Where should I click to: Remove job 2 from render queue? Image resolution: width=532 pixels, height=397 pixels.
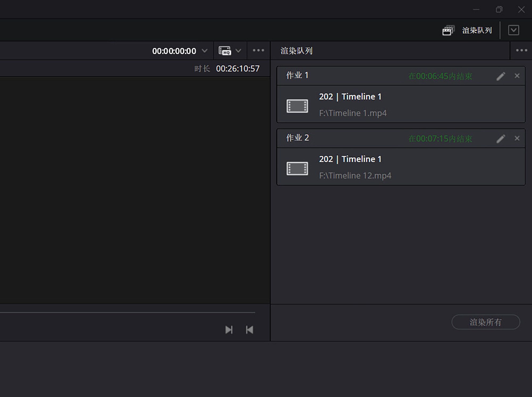517,138
